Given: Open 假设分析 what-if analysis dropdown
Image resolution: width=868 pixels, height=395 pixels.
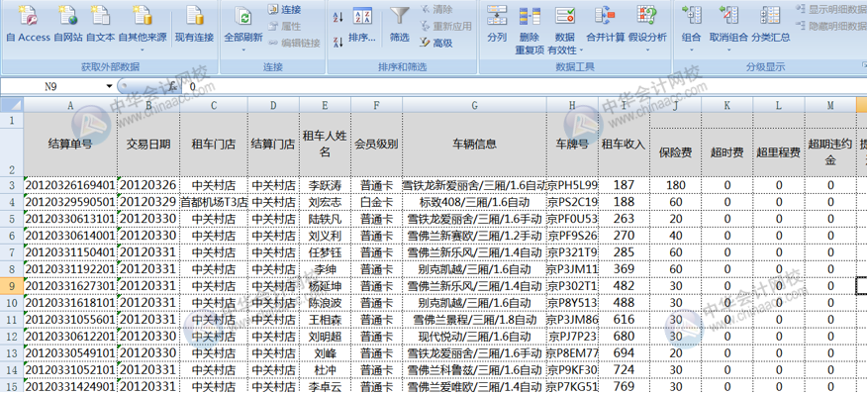Looking at the screenshot, I should click(647, 29).
